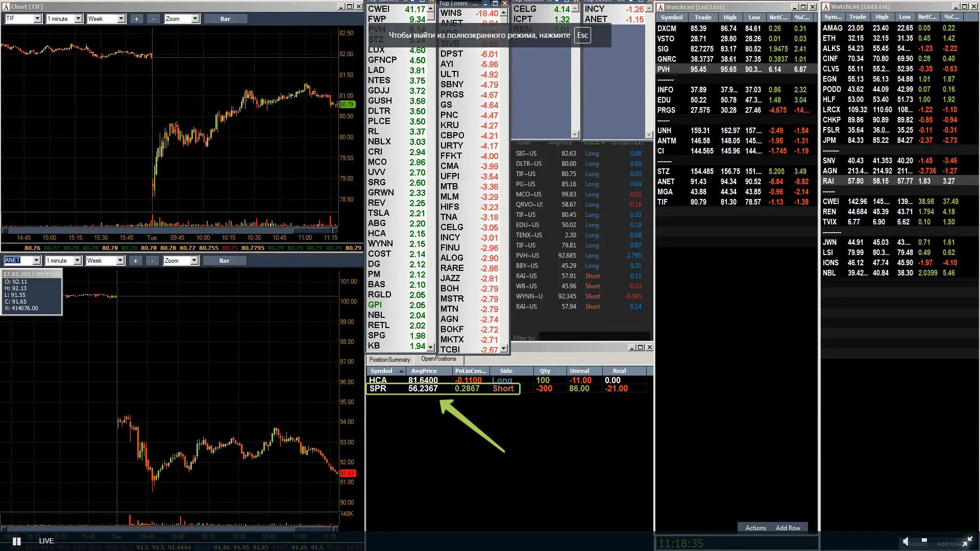
Task: Select the DLTR~US Long order row
Action: click(581, 164)
